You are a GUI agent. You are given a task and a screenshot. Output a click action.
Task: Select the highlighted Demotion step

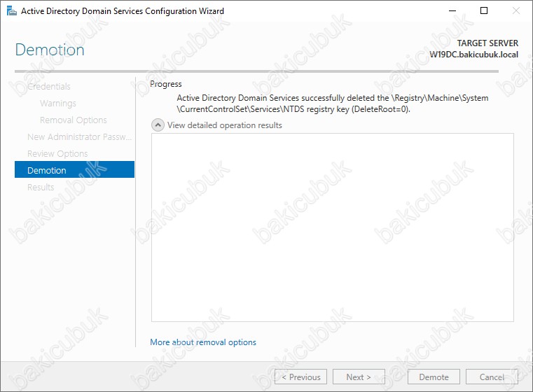tap(74, 169)
